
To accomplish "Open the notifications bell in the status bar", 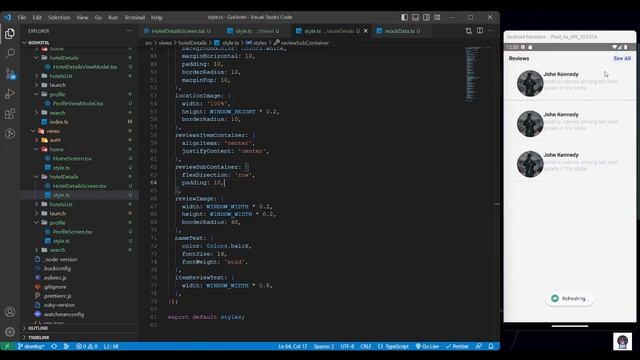I will coord(491,346).
